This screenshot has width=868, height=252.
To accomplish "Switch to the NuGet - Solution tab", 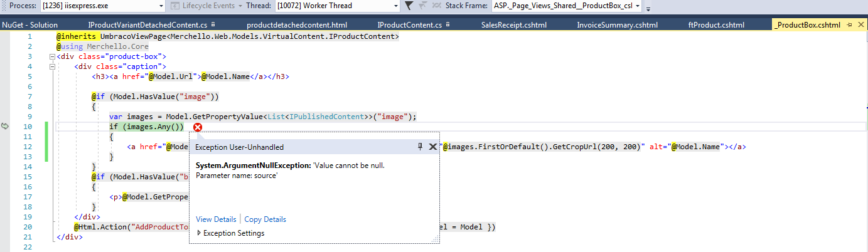I will click(x=29, y=25).
